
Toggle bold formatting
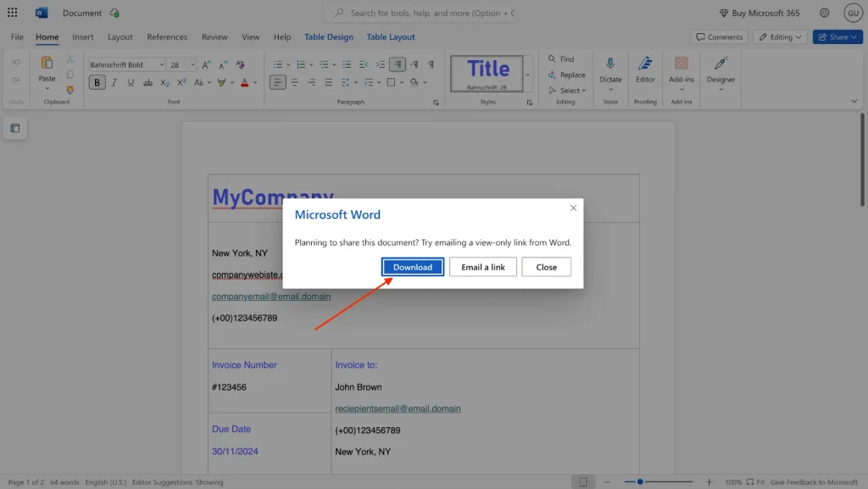click(x=97, y=82)
